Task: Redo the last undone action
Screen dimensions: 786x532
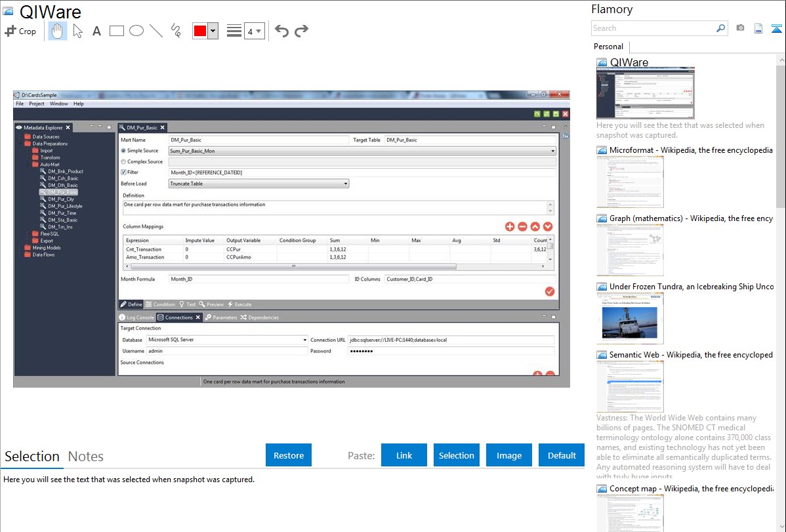Action: (301, 31)
